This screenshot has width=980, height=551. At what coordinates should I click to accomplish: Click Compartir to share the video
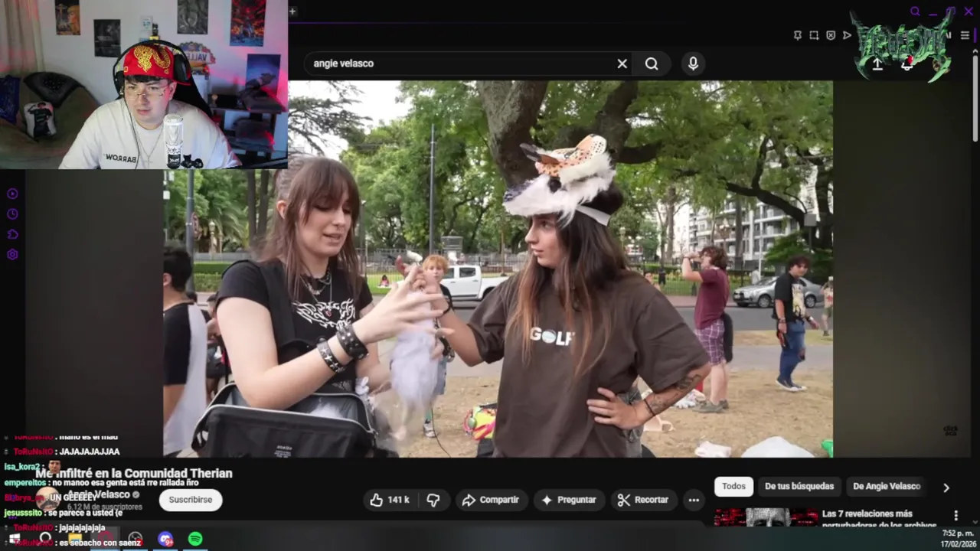tap(491, 500)
